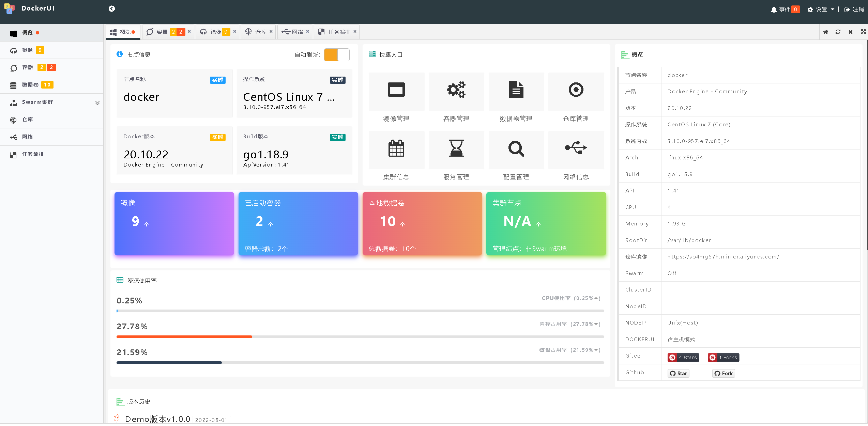The width and height of the screenshot is (868, 426).
Task: Click the Gitee 1 Forks badge
Action: pos(724,358)
